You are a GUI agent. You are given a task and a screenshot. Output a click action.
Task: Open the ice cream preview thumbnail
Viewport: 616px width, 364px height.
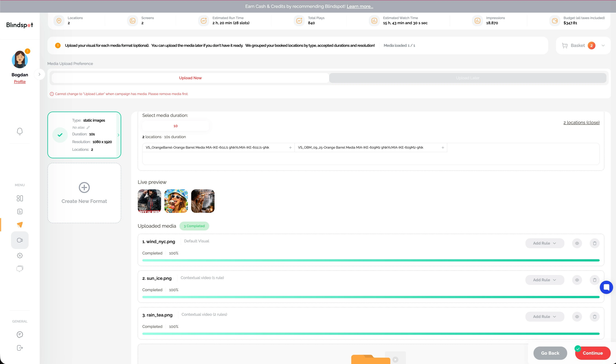click(176, 201)
